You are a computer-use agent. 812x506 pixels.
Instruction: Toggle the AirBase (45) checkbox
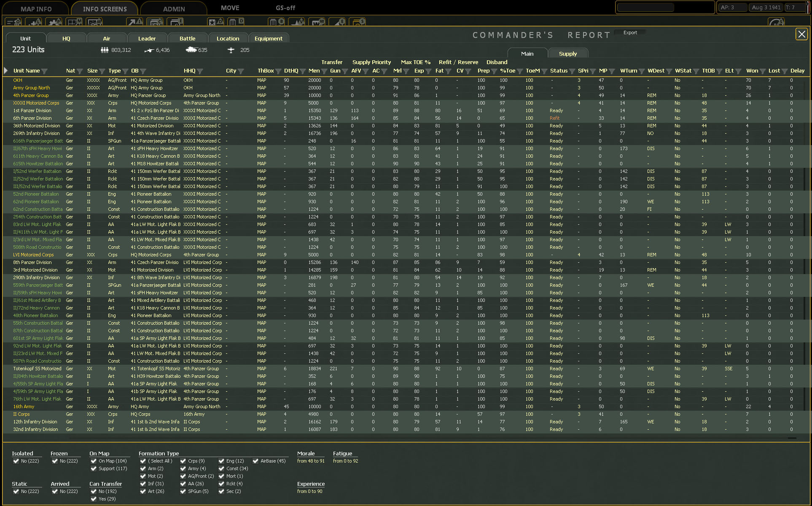pyautogui.click(x=255, y=461)
